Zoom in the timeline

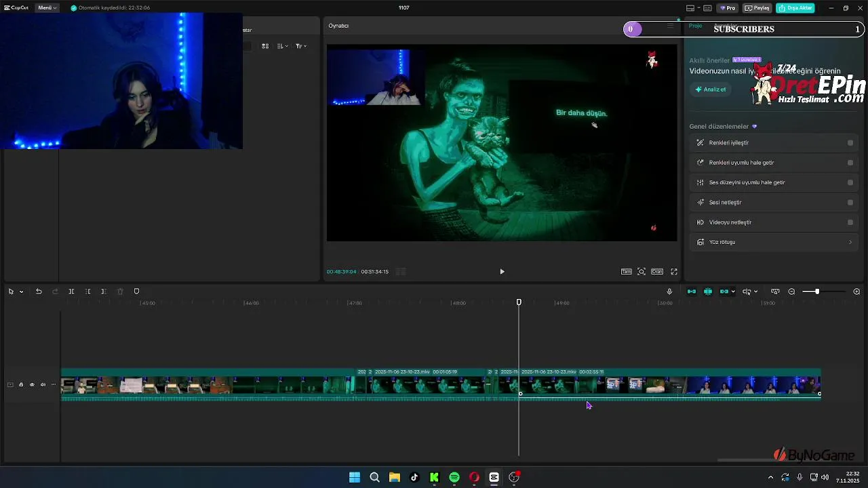(856, 291)
